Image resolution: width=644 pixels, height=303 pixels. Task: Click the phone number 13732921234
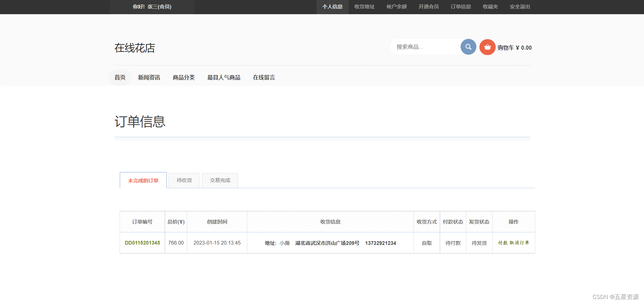click(380, 243)
